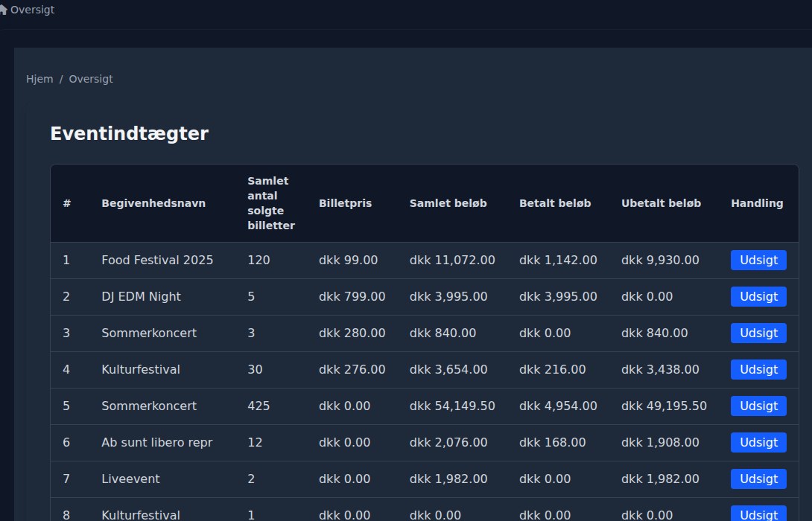The height and width of the screenshot is (521, 812).
Task: Click the Handling column header
Action: click(757, 203)
